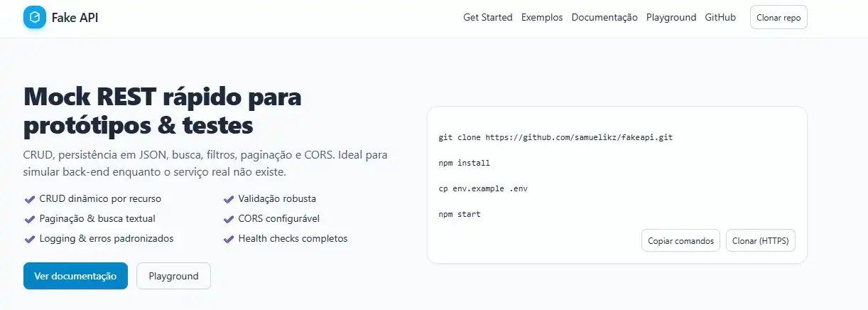Click the blue Ver documentação button
Viewport: 868px width, 310px height.
pos(75,276)
